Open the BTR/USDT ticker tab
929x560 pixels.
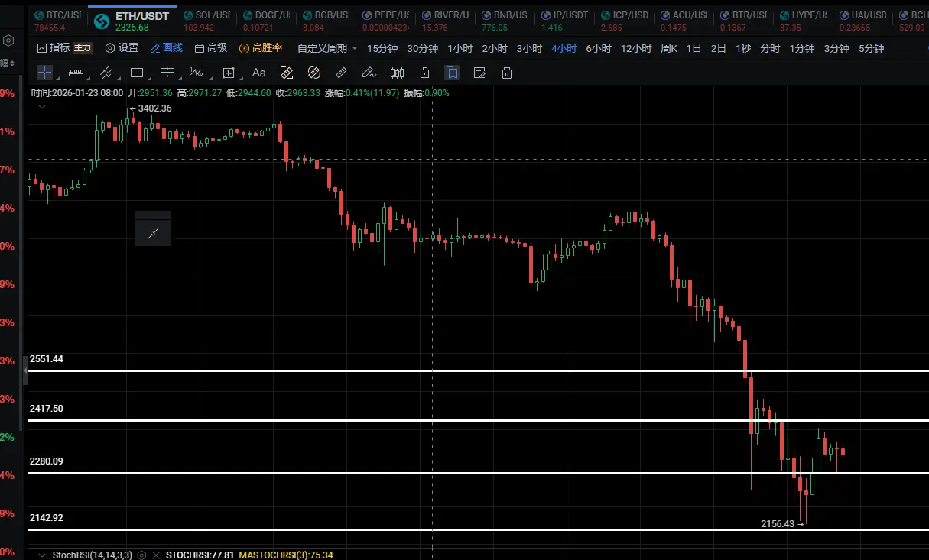[x=743, y=21]
